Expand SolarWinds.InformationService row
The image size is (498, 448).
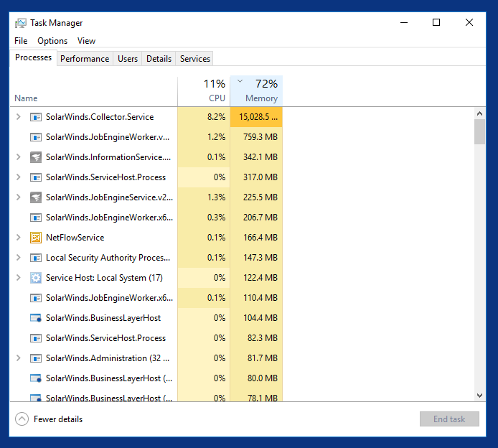[19, 157]
